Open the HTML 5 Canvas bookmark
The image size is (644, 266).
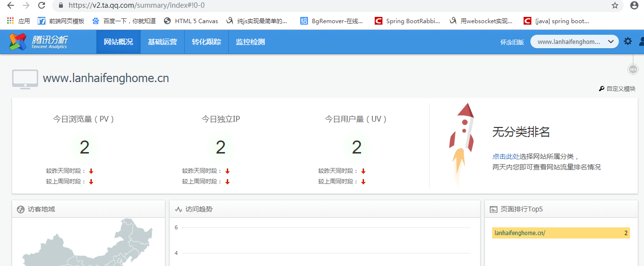coord(191,21)
